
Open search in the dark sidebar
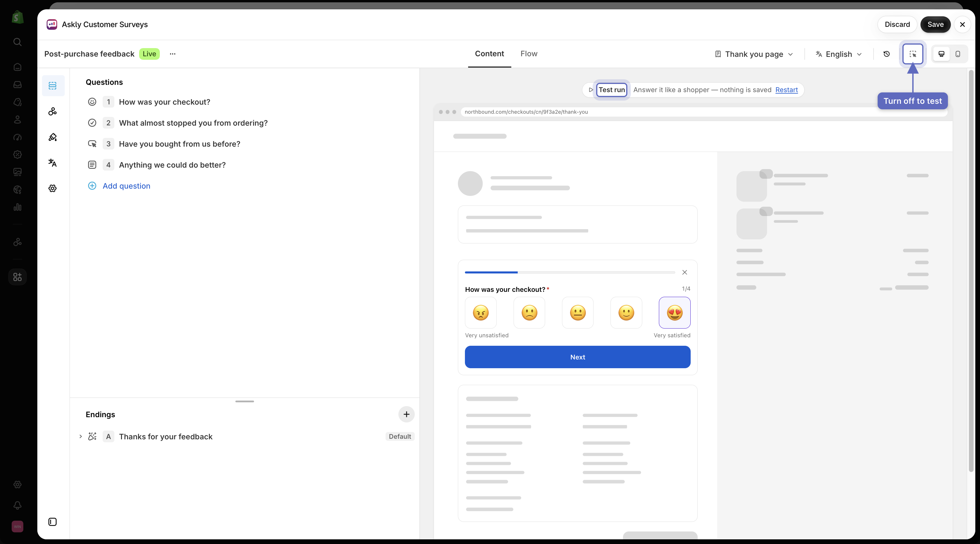click(17, 42)
